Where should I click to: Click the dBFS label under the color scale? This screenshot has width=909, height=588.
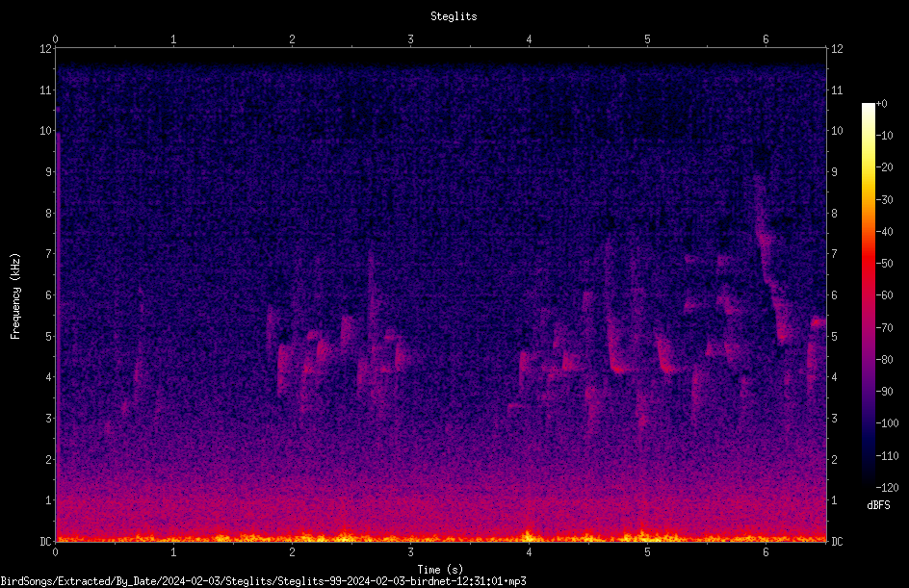tap(878, 505)
